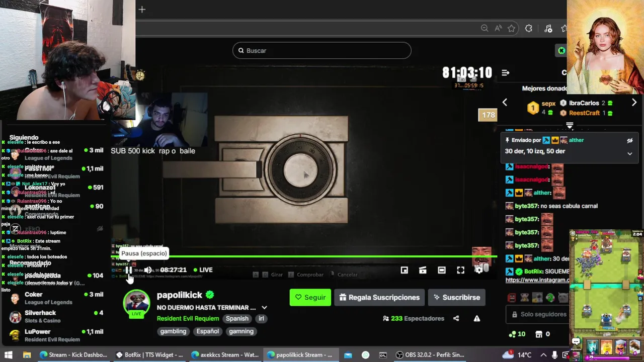Click the browser zoom magnifier icon
This screenshot has height=362, width=644.
click(x=485, y=29)
